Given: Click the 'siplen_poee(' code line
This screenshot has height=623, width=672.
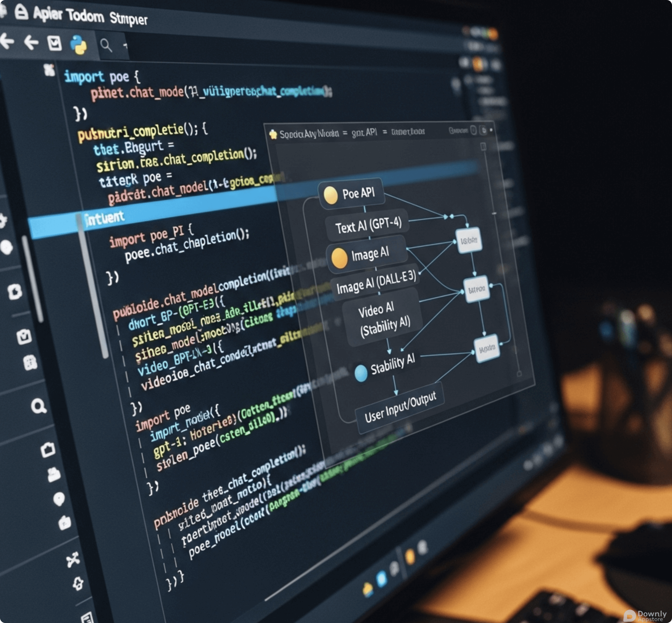Looking at the screenshot, I should pyautogui.click(x=223, y=439).
